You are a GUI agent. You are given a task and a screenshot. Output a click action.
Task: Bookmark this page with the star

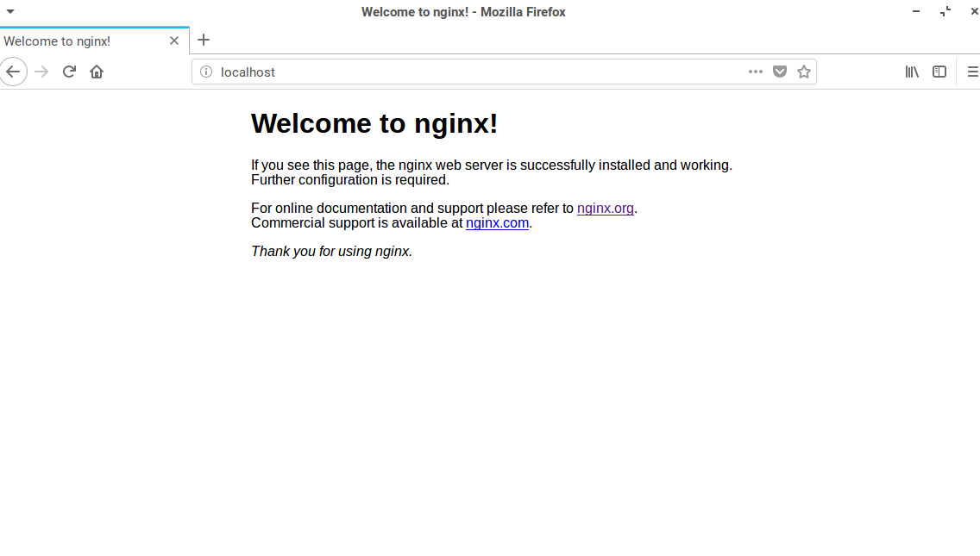pyautogui.click(x=804, y=72)
